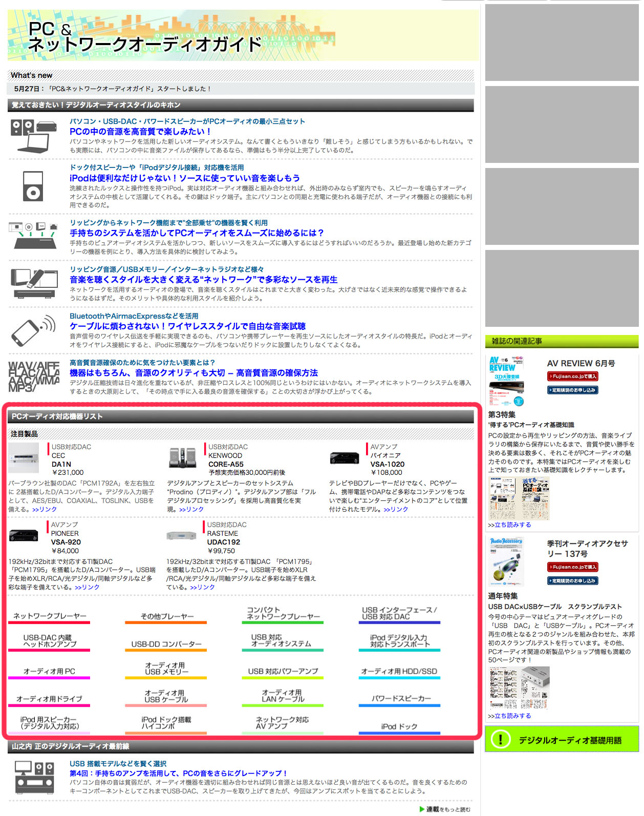Buy AV REVIEW at Fujisan.co.jp button
The width and height of the screenshot is (644, 816).
[573, 376]
